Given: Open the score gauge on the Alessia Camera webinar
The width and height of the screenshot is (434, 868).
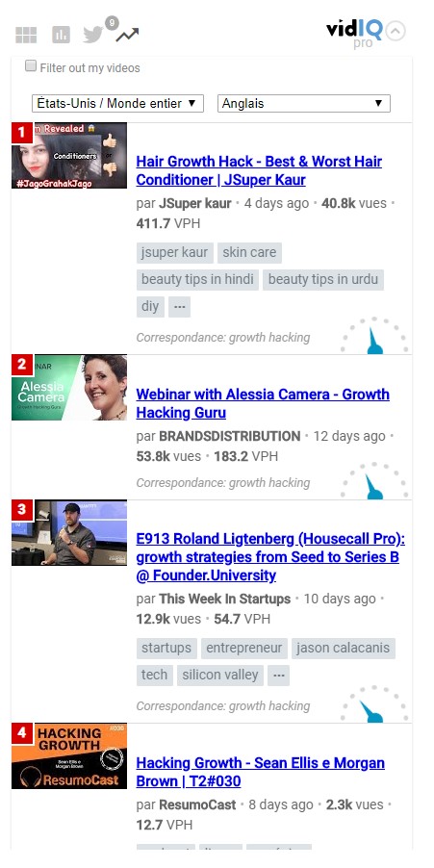Looking at the screenshot, I should (374, 481).
